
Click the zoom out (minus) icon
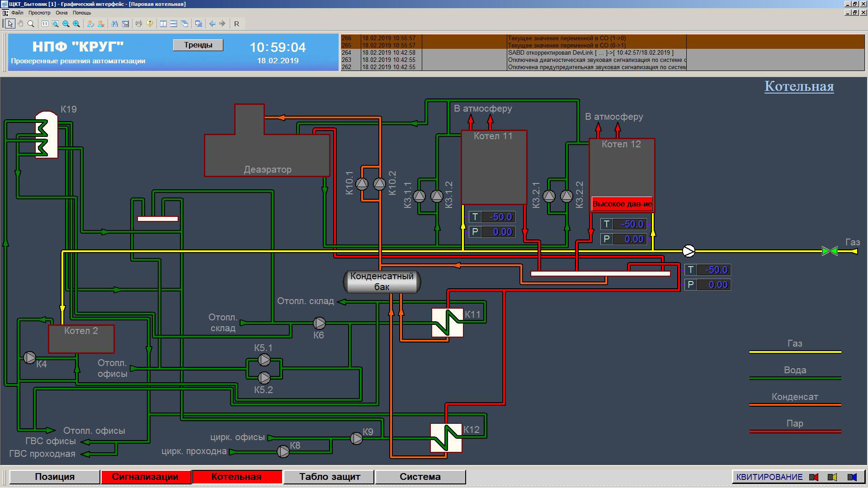66,23
